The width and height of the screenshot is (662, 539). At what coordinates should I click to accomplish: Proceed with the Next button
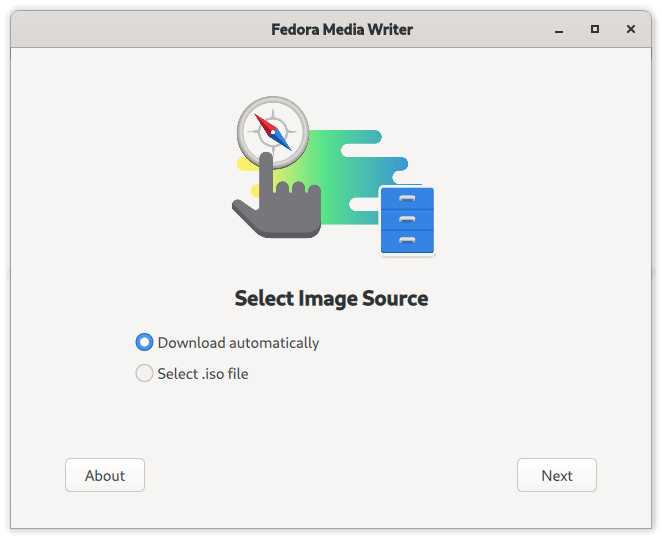tap(557, 475)
